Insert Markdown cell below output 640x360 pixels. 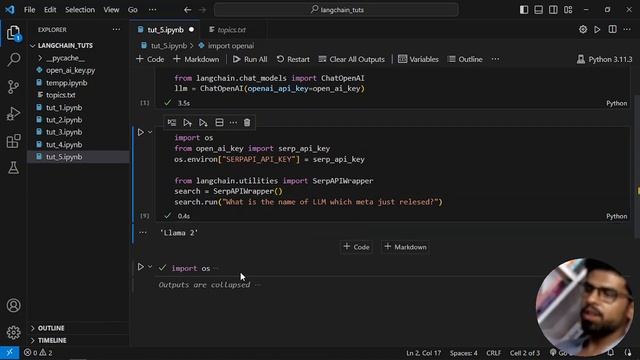point(405,247)
